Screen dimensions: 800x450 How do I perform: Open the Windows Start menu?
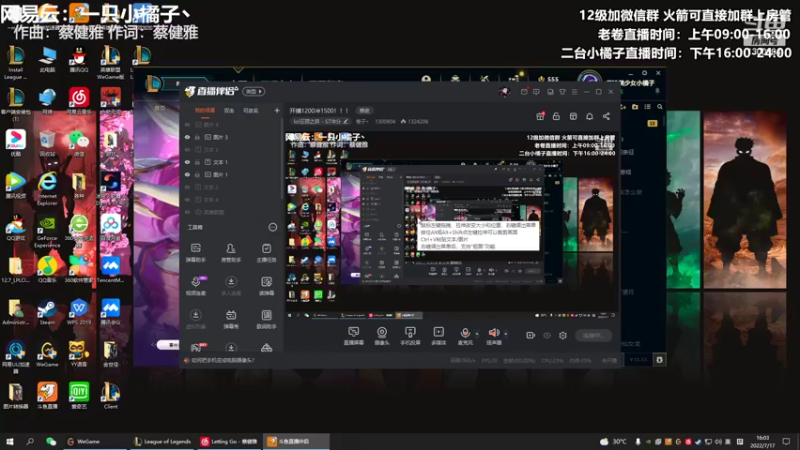pos(9,441)
